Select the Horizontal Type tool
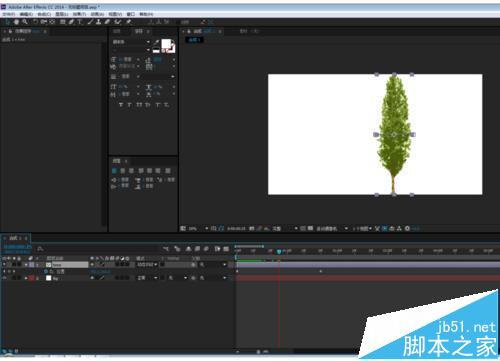This screenshot has height=361, width=500. 80,22
